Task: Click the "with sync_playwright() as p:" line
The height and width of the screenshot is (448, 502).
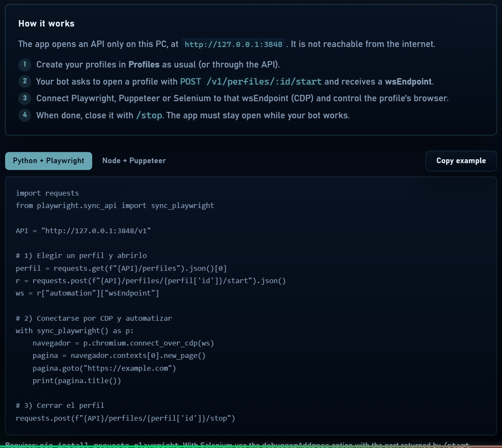Action: pyautogui.click(x=75, y=331)
